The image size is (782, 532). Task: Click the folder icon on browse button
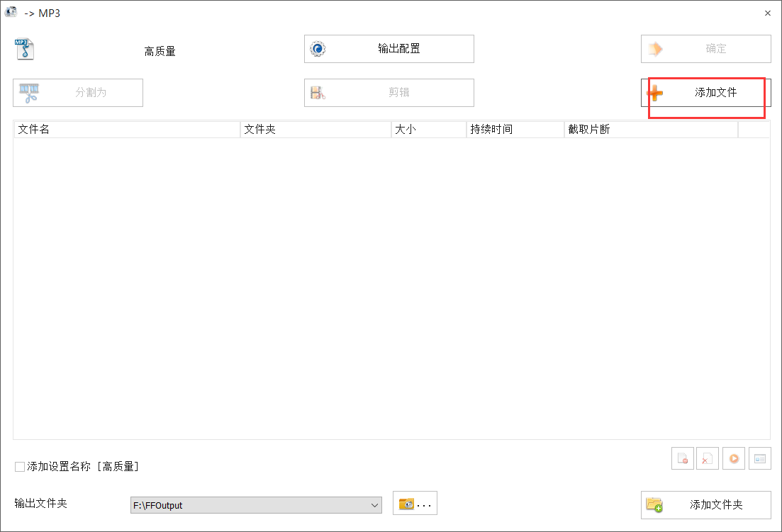pos(408,504)
